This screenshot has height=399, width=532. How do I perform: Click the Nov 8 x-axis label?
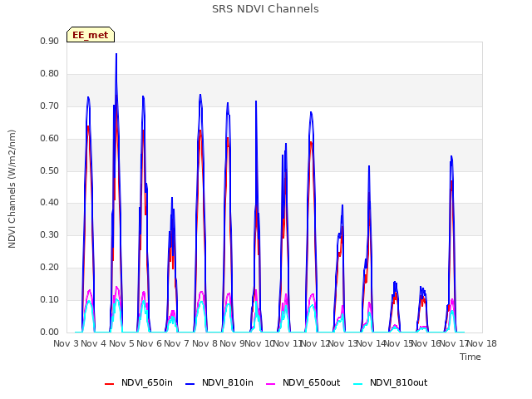(204, 343)
